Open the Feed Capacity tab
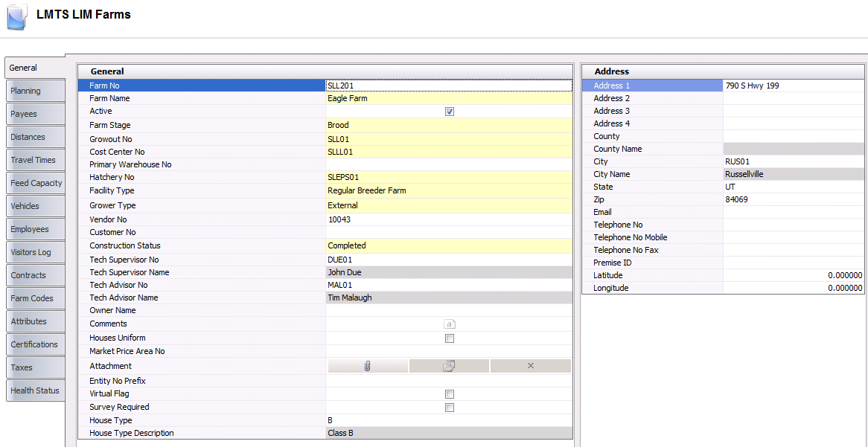The height and width of the screenshot is (447, 868). pyautogui.click(x=36, y=183)
